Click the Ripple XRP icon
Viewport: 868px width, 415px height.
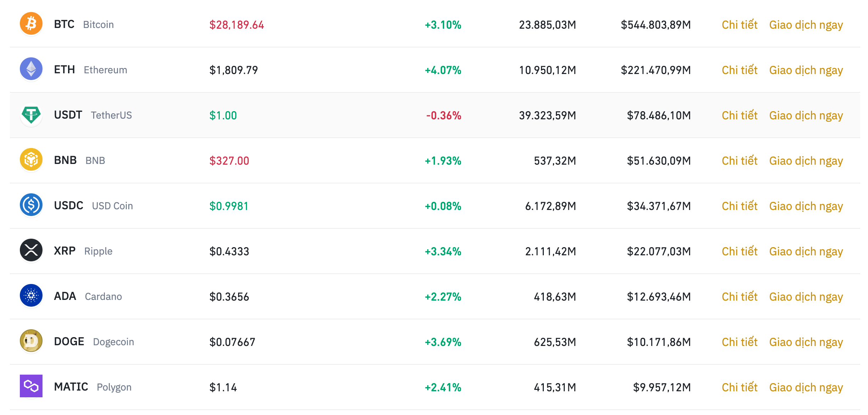click(31, 250)
